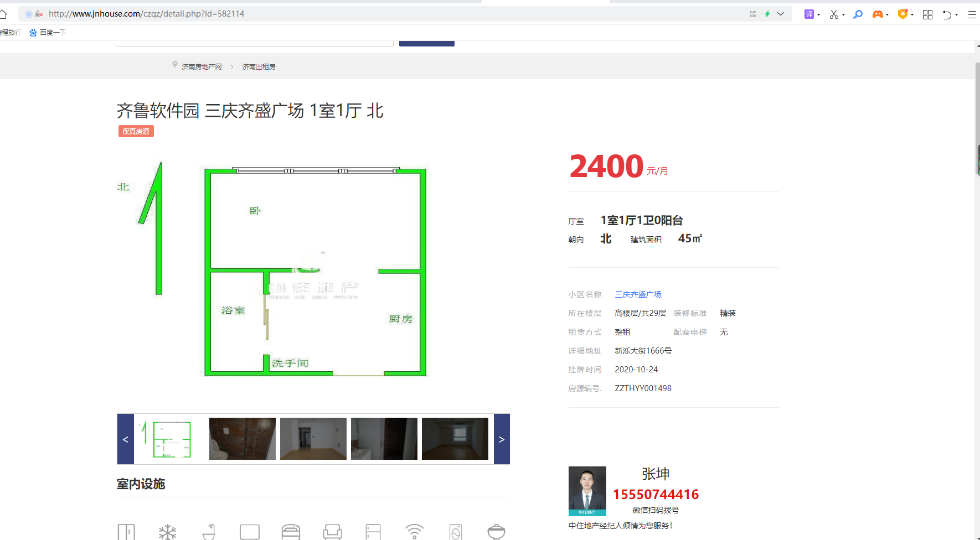Go to 济南出租房 breadcrumb
This screenshot has width=980, height=540.
tap(259, 67)
